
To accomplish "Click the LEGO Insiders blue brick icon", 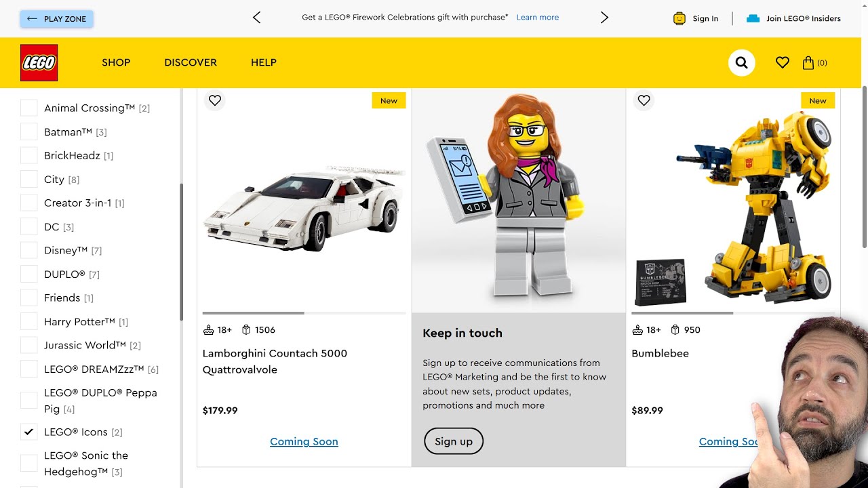I will point(753,19).
